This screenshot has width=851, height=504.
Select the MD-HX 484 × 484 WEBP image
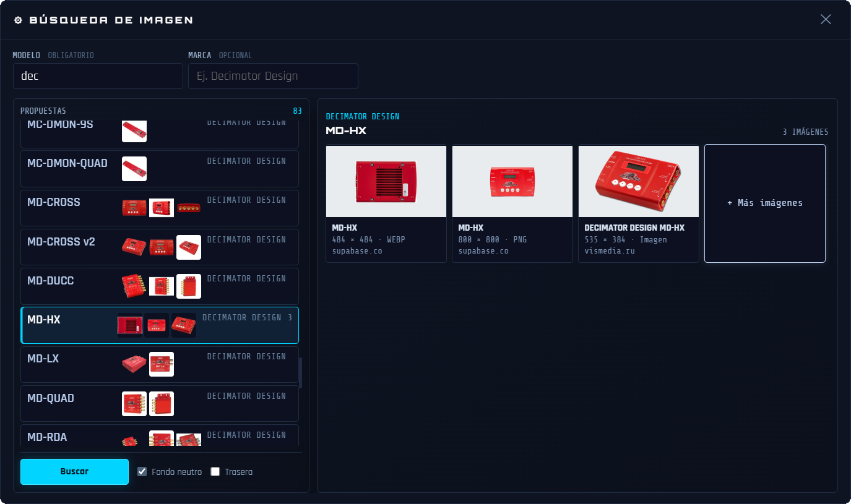[386, 203]
